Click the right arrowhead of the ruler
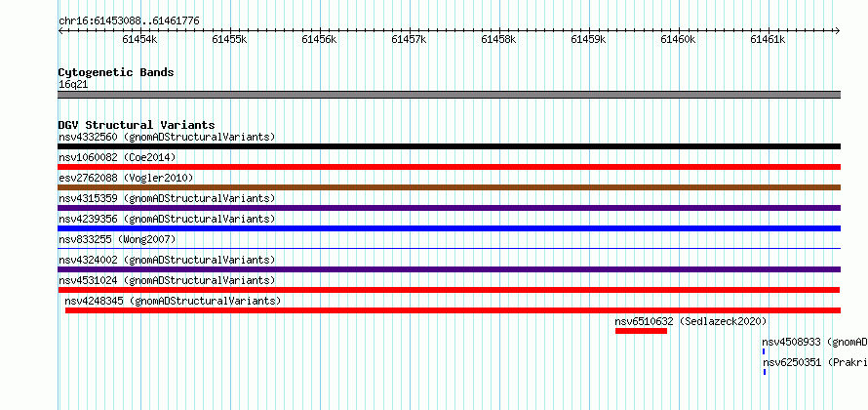The height and width of the screenshot is (410, 868). pyautogui.click(x=838, y=30)
